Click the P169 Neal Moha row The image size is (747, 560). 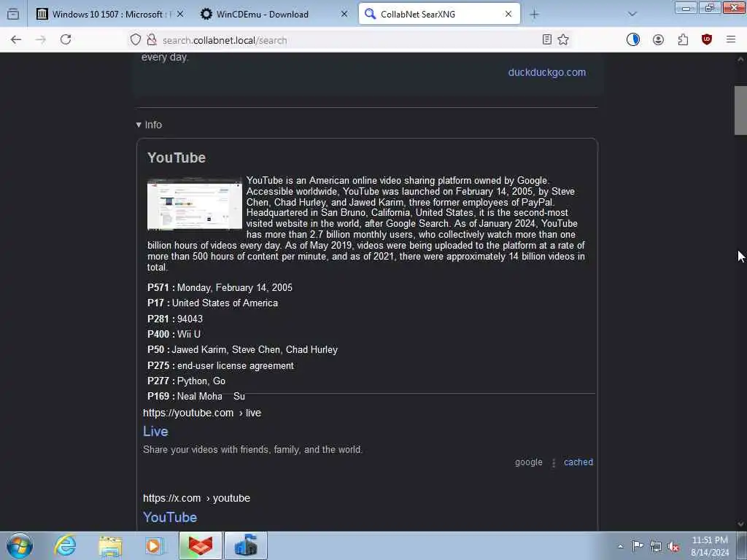196,396
